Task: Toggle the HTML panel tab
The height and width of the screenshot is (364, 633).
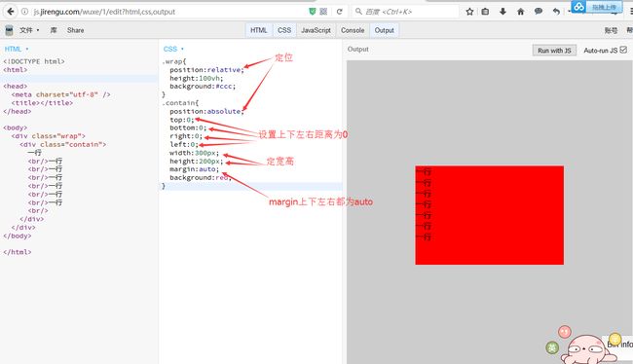Action: [x=258, y=30]
